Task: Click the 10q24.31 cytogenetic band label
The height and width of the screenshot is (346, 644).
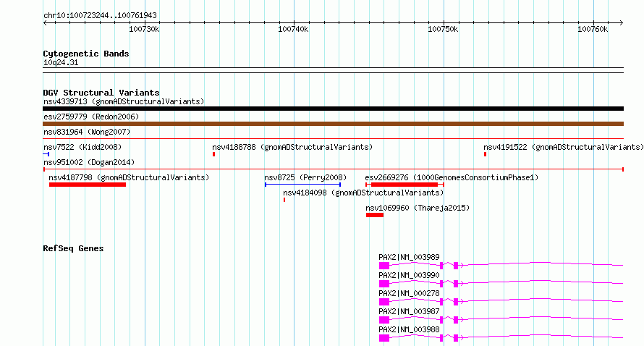Action: click(61, 62)
